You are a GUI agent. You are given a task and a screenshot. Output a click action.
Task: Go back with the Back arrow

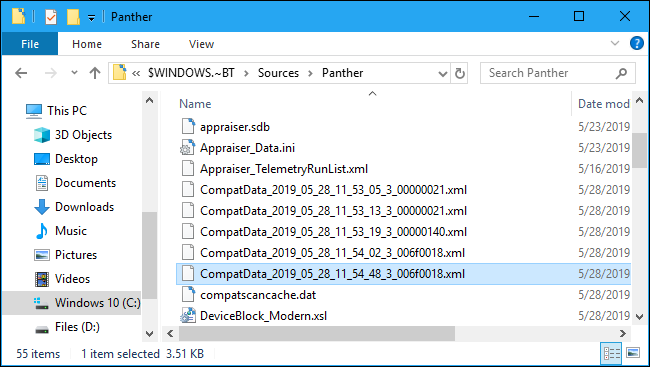tap(21, 73)
